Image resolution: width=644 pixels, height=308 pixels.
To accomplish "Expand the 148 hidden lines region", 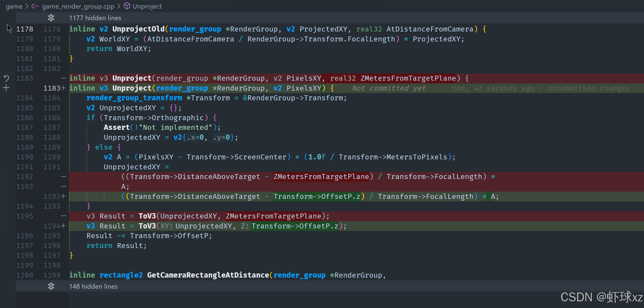I will pyautogui.click(x=93, y=286).
